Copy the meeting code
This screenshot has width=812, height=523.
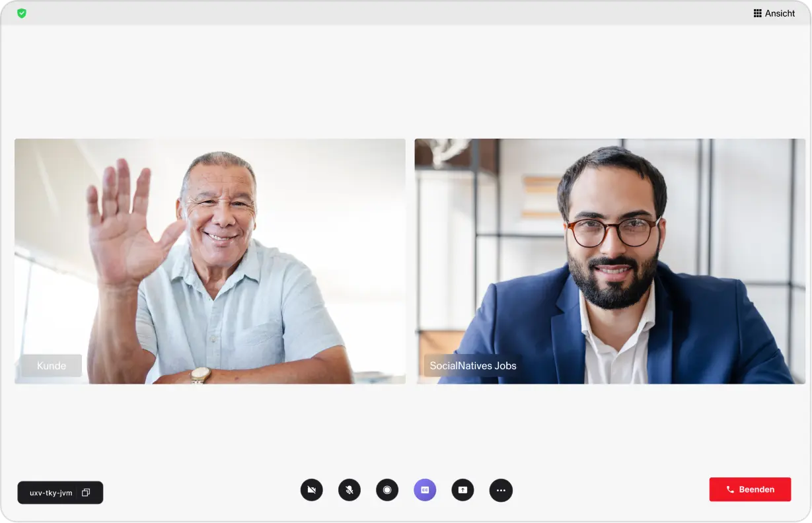[x=86, y=493]
